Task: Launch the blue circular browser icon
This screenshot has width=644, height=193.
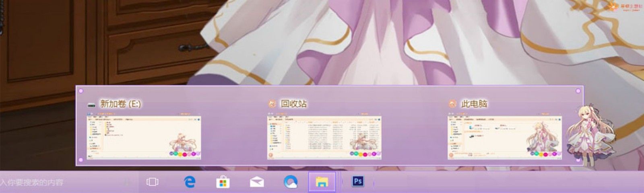Action: (x=290, y=182)
